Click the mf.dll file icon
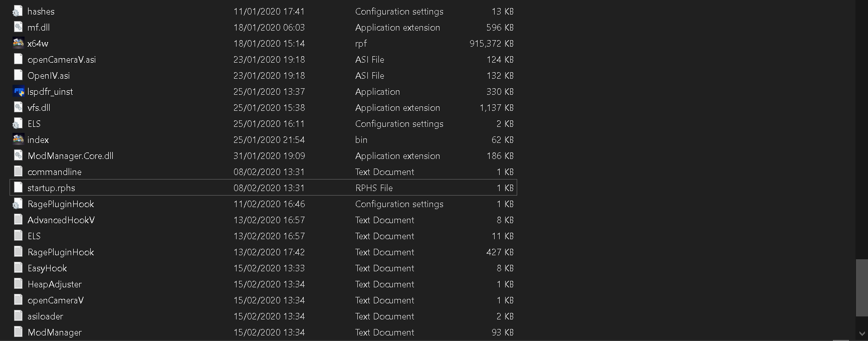This screenshot has width=868, height=341. click(18, 27)
